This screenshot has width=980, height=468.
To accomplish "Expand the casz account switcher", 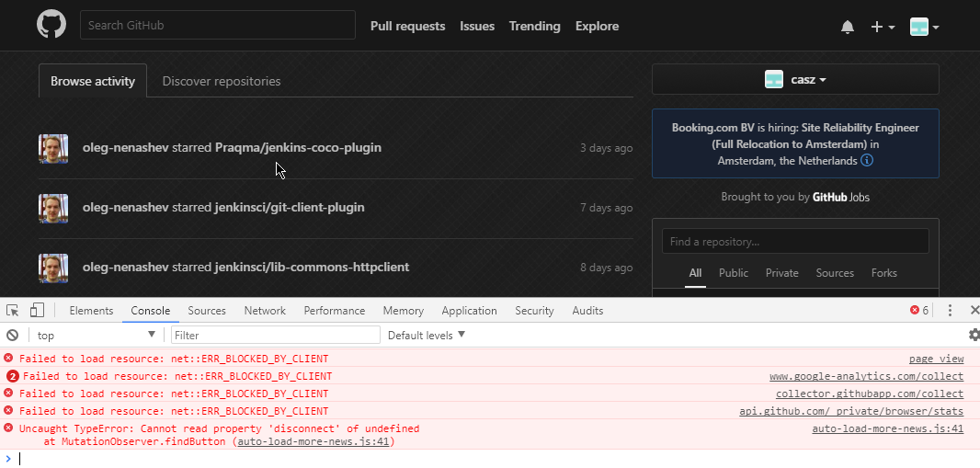I will tap(795, 79).
